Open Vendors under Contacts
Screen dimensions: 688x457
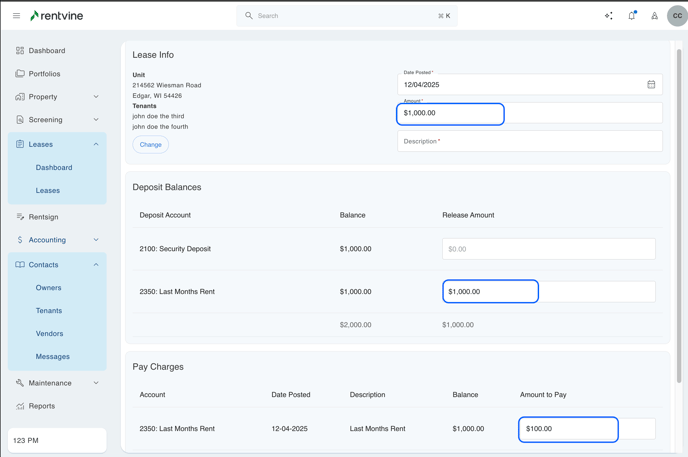(49, 334)
